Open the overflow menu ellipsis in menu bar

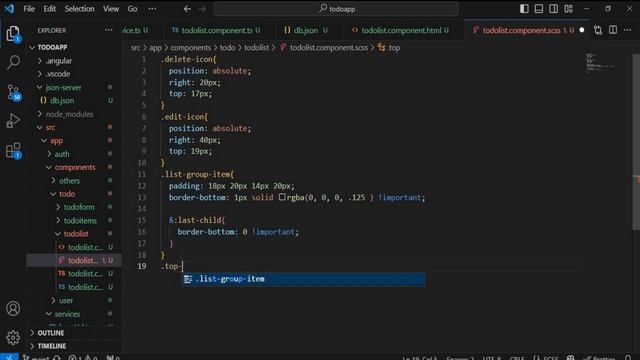(x=152, y=9)
